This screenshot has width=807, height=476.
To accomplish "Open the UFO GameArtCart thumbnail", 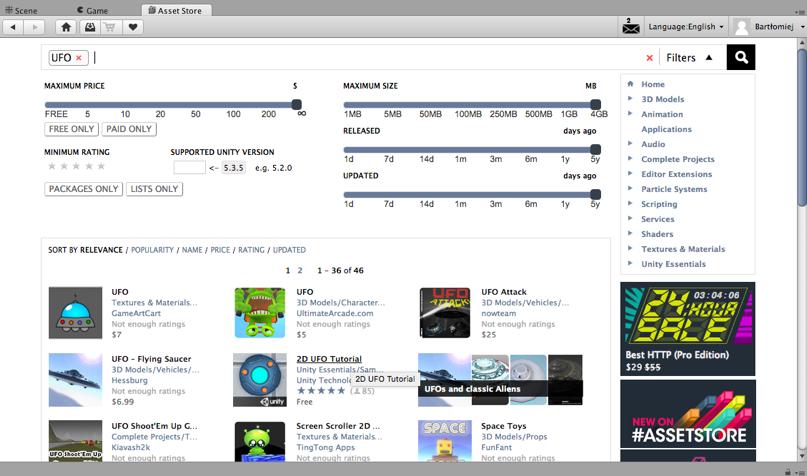I will (75, 313).
